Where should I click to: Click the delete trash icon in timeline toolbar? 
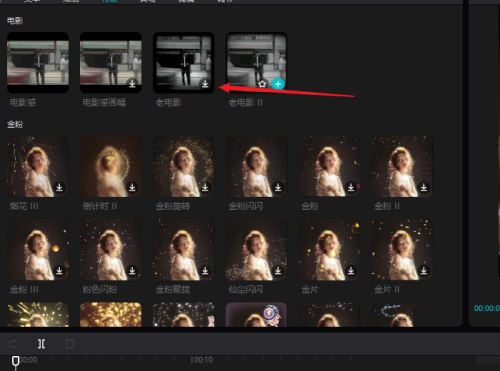pyautogui.click(x=70, y=344)
